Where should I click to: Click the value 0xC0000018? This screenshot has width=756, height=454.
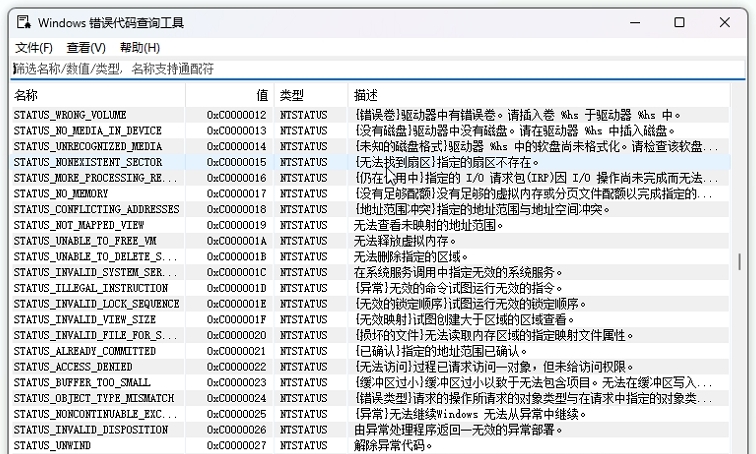click(236, 209)
